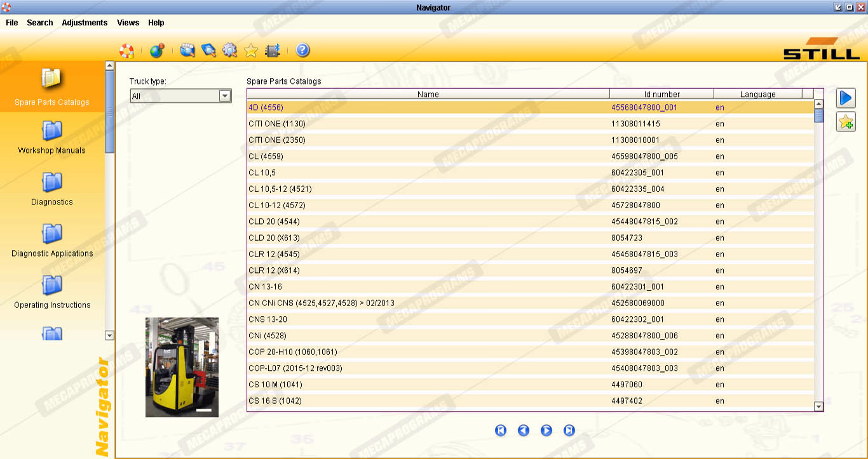Screen dimensions: 868x459
Task: Click catalog list scroll down arrow
Action: click(818, 406)
